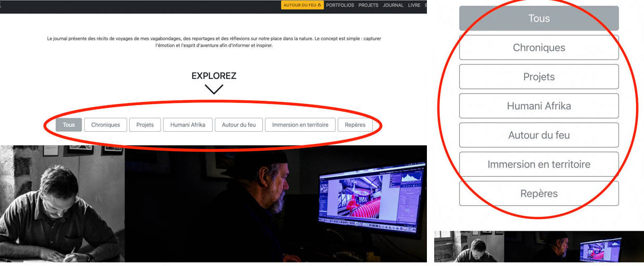The height and width of the screenshot is (266, 644).
Task: Filter by Chroniques in the horizontal row
Action: 105,125
